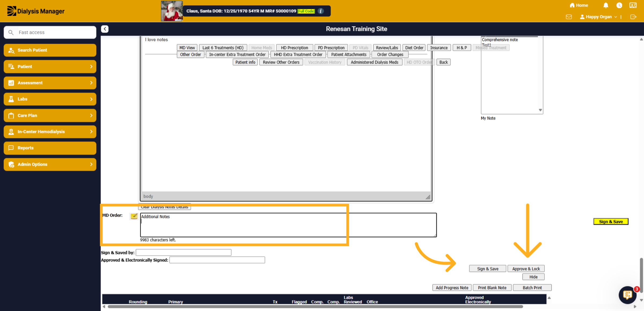Click Order Changes button

tap(390, 54)
